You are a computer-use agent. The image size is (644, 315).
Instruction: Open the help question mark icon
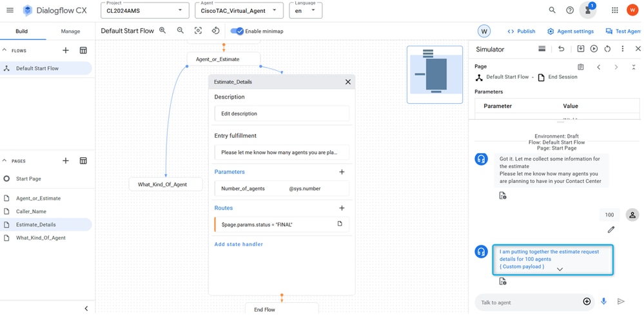(x=570, y=10)
